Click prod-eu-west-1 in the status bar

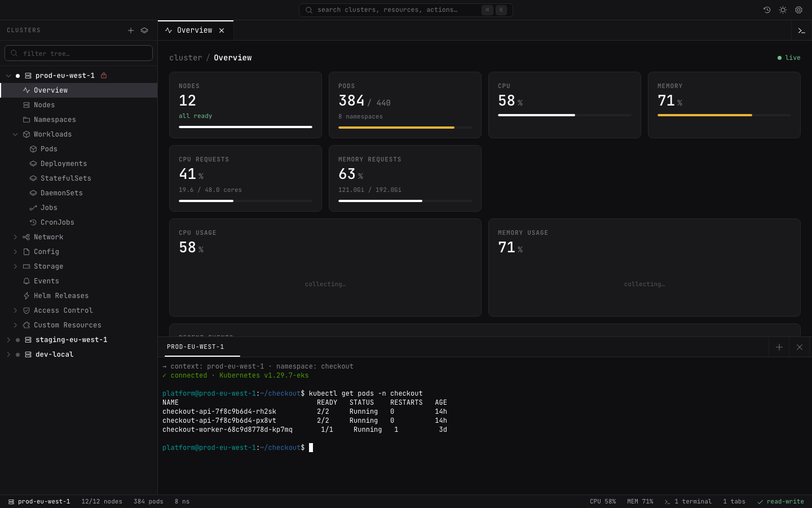coord(39,501)
